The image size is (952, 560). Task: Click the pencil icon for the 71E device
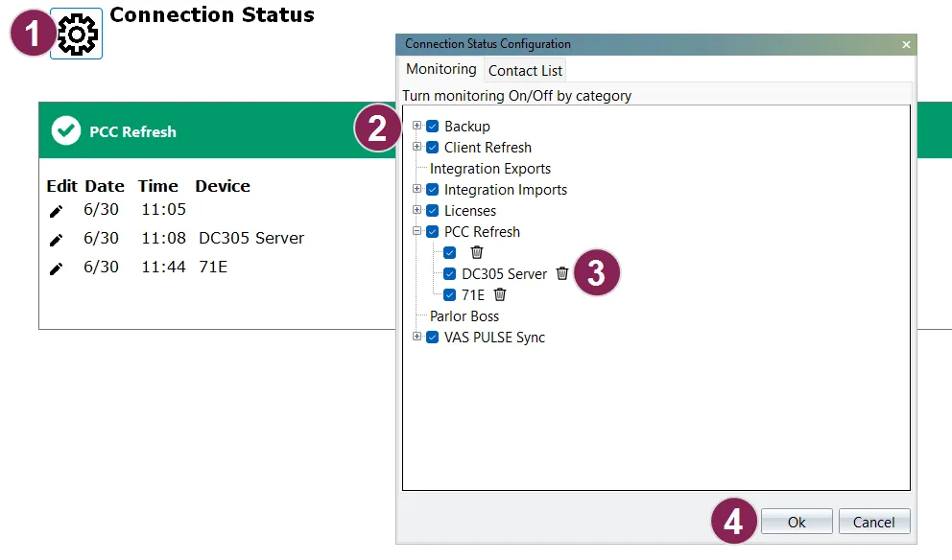point(56,268)
